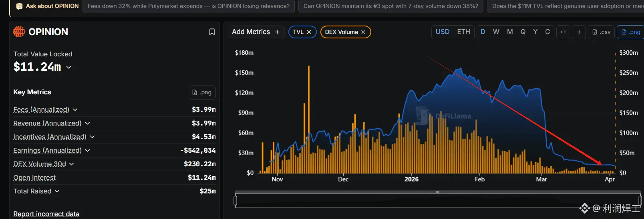This screenshot has width=644, height=219.
Task: Click the -$542,034 earnings value
Action: (x=198, y=150)
